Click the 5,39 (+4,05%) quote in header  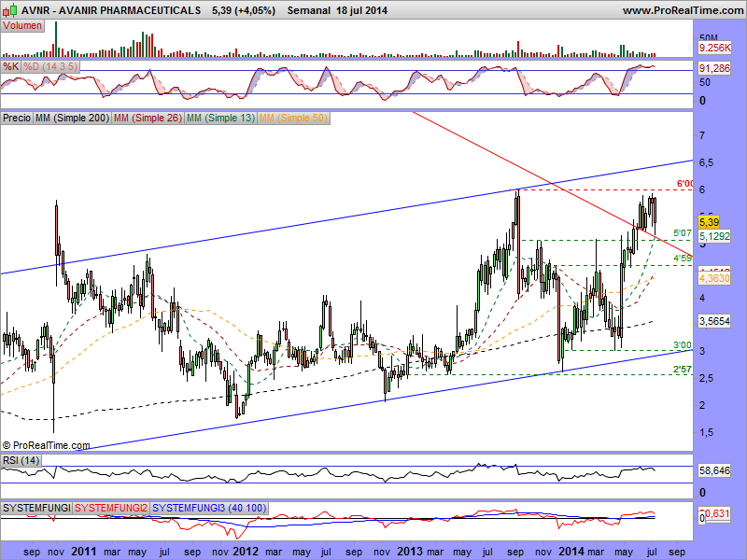click(x=244, y=10)
